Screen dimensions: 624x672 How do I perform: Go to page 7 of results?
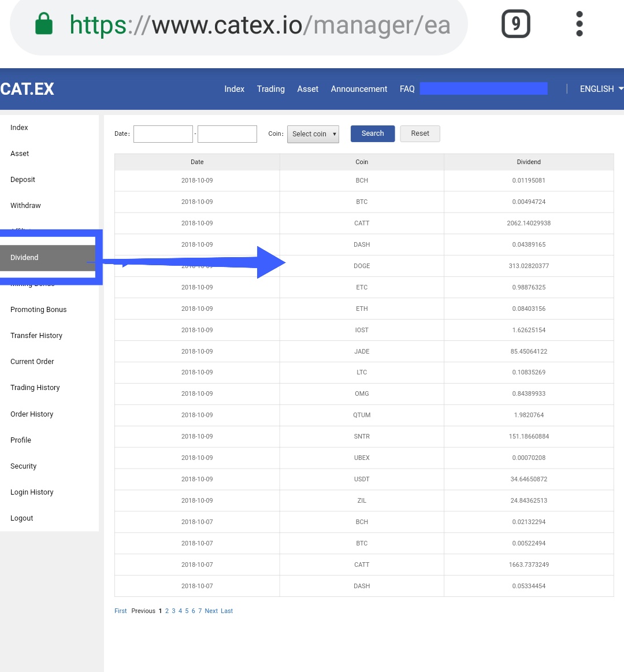[200, 611]
